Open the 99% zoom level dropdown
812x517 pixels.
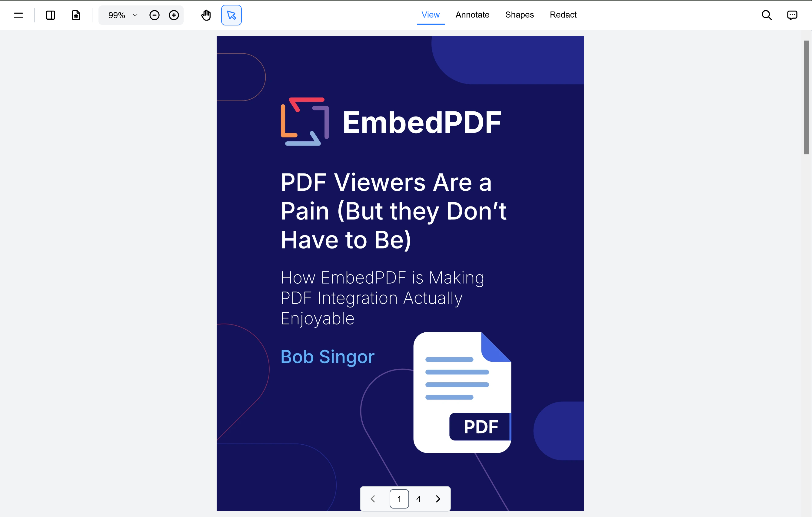[123, 15]
